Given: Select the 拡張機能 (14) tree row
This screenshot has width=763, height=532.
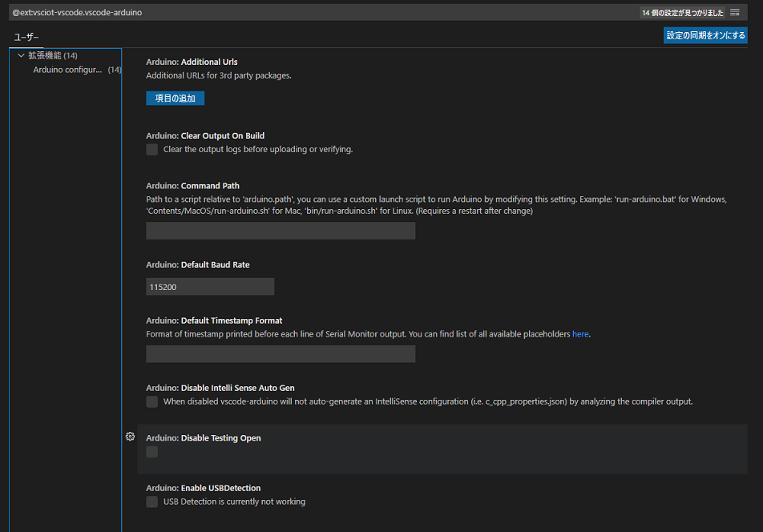Looking at the screenshot, I should [x=66, y=55].
